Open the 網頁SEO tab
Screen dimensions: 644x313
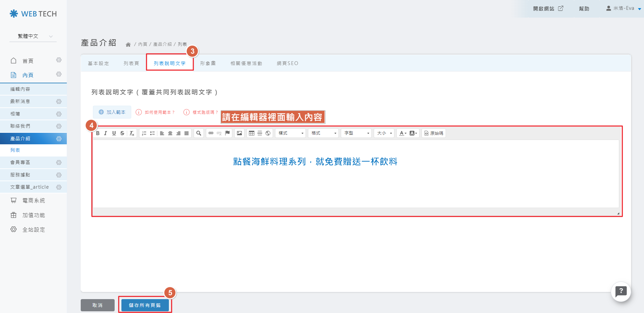(287, 63)
